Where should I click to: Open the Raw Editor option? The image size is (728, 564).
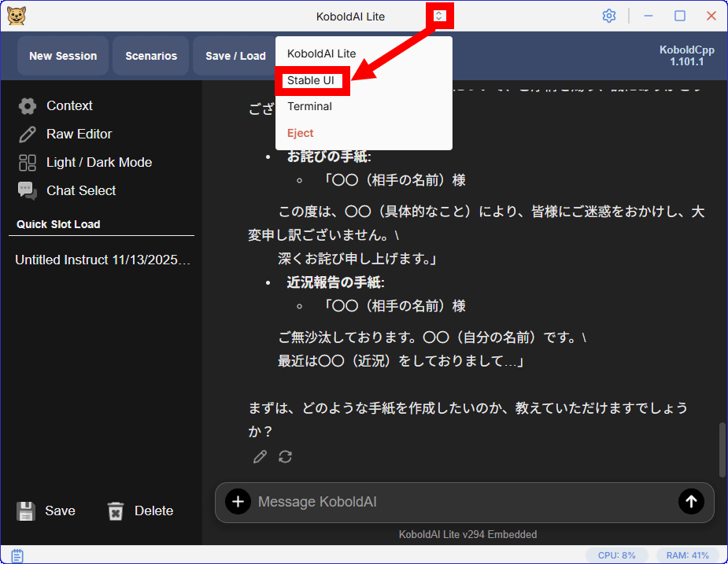tap(79, 134)
